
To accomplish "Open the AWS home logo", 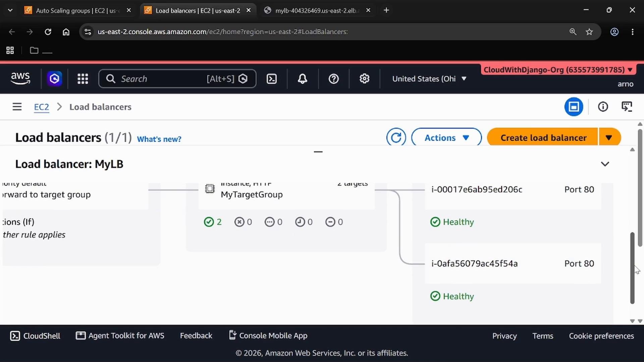I will (x=20, y=79).
